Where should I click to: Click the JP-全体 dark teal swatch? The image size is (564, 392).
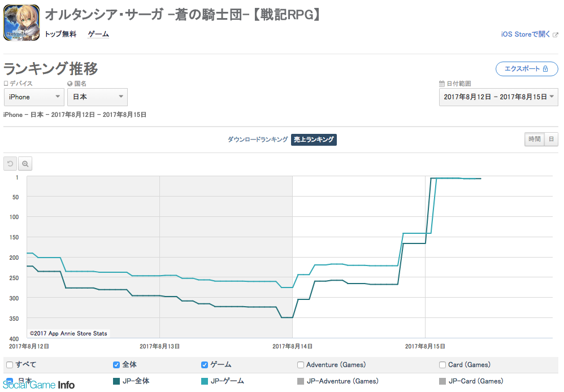coord(116,381)
